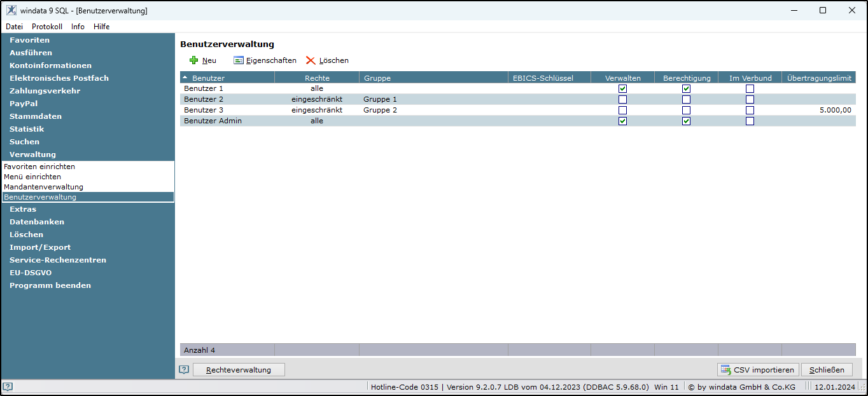Sort by the Benutzer column header
Screen dimensions: 868x396
[x=227, y=78]
